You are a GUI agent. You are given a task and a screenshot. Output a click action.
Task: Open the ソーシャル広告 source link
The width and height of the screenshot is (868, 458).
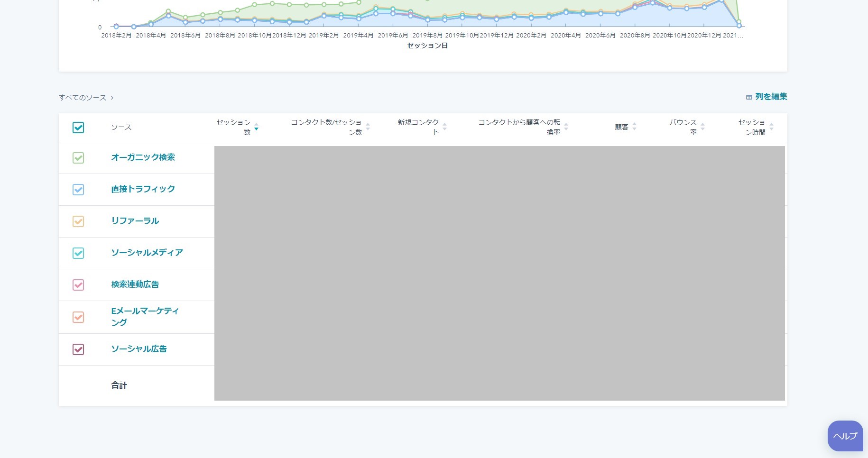tap(139, 349)
